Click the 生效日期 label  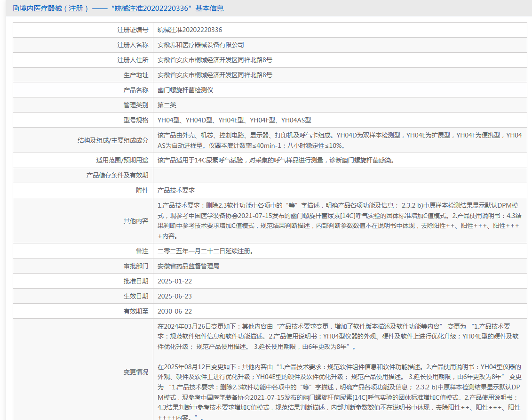click(x=136, y=296)
